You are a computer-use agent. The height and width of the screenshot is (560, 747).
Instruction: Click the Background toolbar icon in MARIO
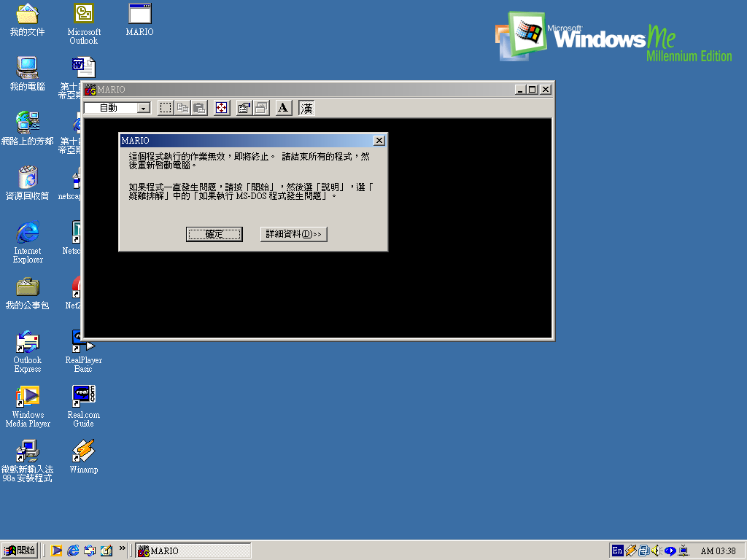[261, 108]
